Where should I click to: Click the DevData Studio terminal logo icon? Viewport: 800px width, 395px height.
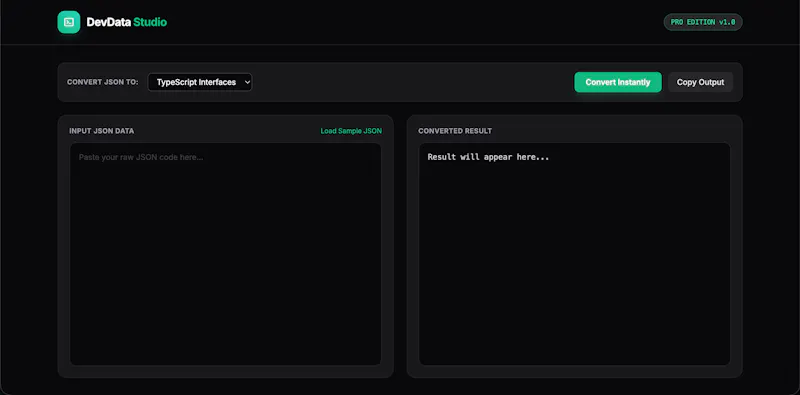click(68, 22)
